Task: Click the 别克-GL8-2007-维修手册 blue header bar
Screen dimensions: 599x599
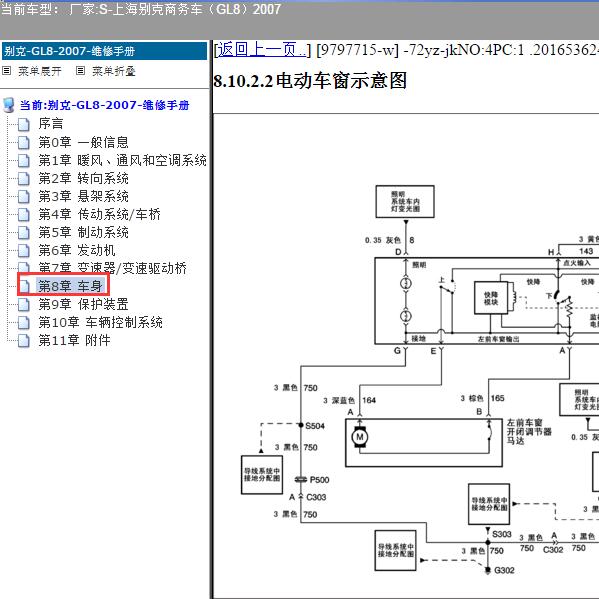Action: pos(104,51)
